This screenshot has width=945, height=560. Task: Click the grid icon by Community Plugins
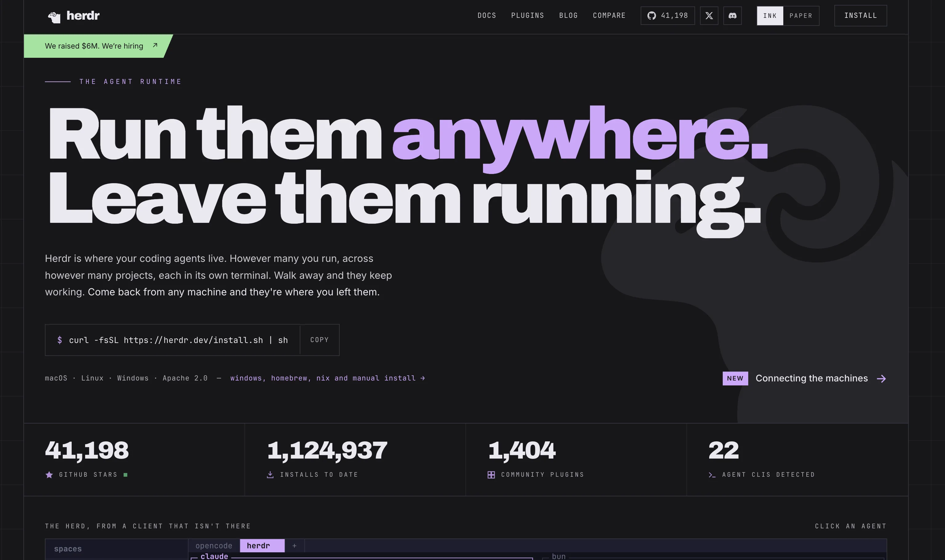[x=491, y=475]
